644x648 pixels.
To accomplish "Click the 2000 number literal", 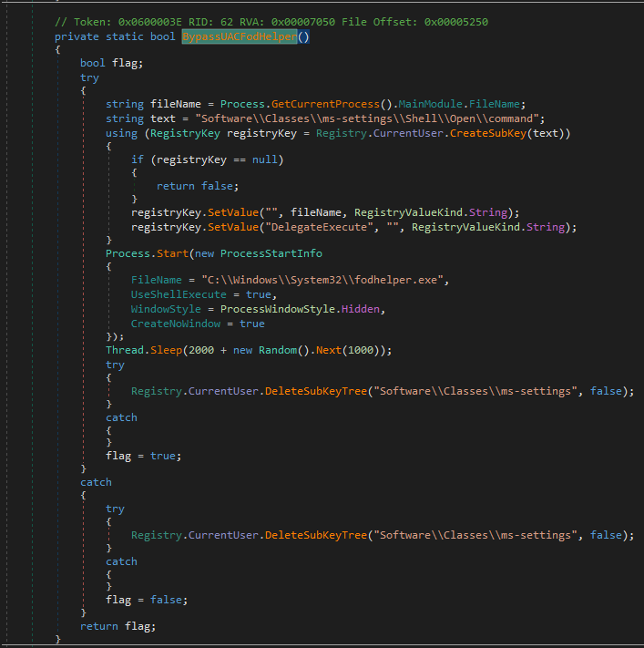I will [x=201, y=351].
